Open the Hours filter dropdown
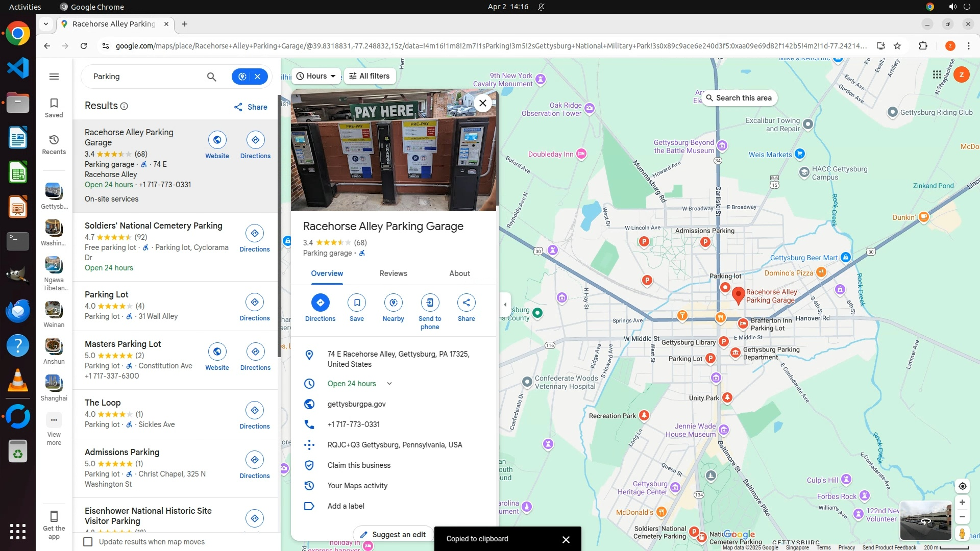Image resolution: width=980 pixels, height=551 pixels. coord(316,76)
